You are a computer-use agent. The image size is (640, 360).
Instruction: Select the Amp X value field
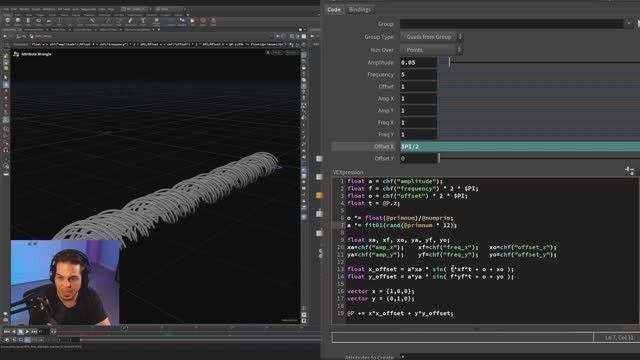coord(418,99)
